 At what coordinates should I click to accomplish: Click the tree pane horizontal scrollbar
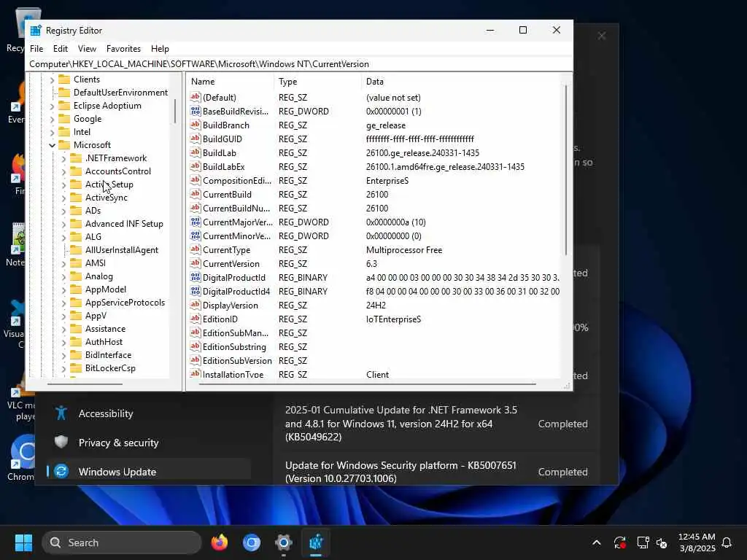click(x=85, y=384)
